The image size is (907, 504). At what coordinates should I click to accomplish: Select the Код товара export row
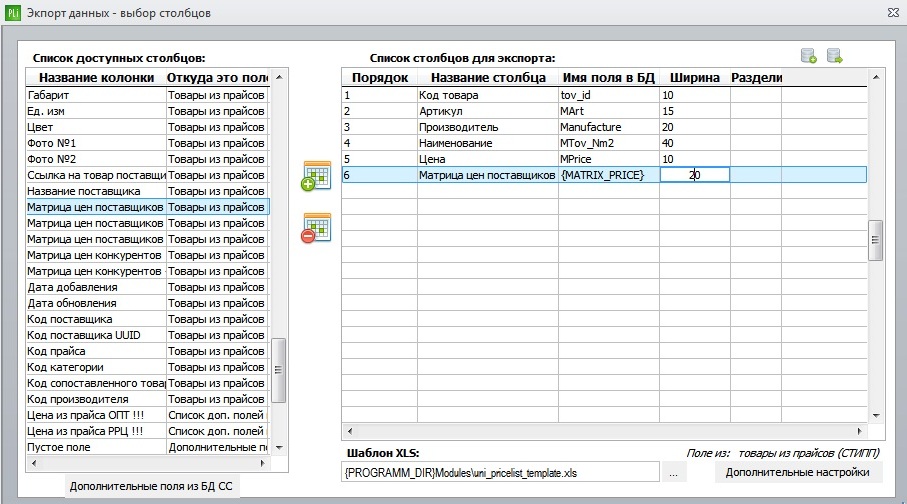click(604, 95)
